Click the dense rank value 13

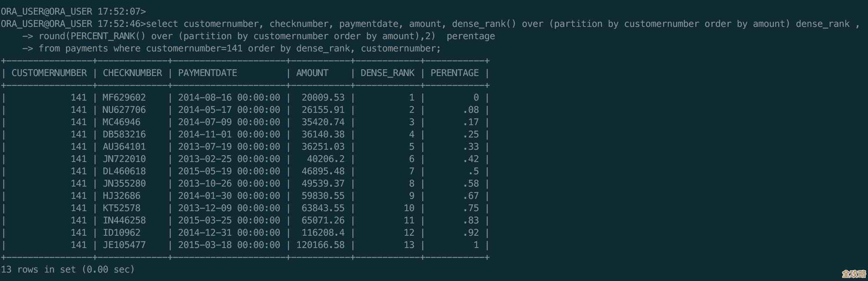point(409,245)
